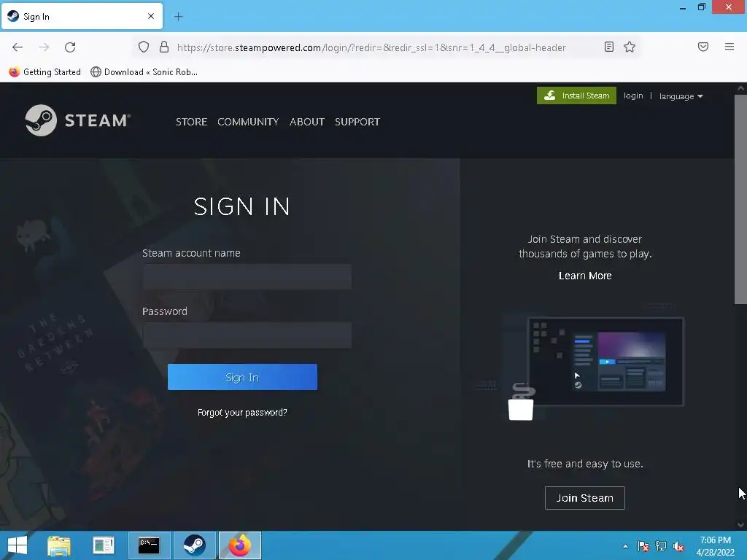Screen dimensions: 747x560
Task: Click the scrollbar up arrow
Action: [740, 88]
